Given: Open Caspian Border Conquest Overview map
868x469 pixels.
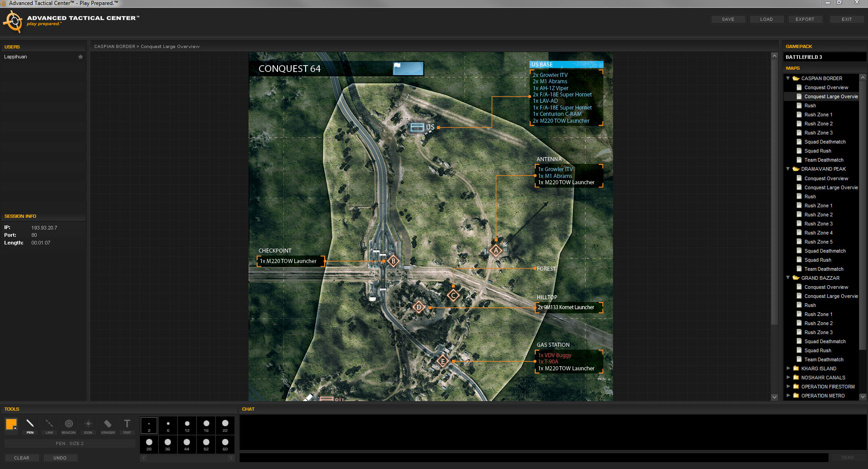Looking at the screenshot, I should 826,87.
